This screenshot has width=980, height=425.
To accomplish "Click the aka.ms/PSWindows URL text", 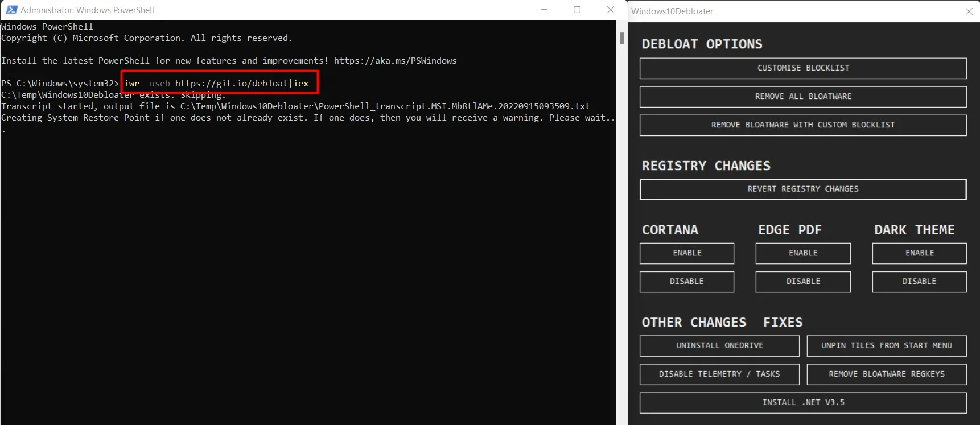I will (395, 61).
